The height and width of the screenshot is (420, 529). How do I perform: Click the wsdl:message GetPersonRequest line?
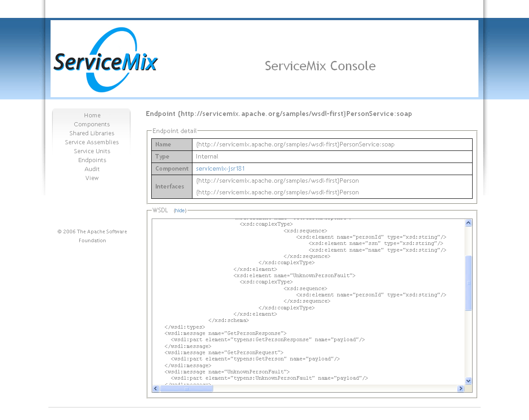[x=224, y=352]
